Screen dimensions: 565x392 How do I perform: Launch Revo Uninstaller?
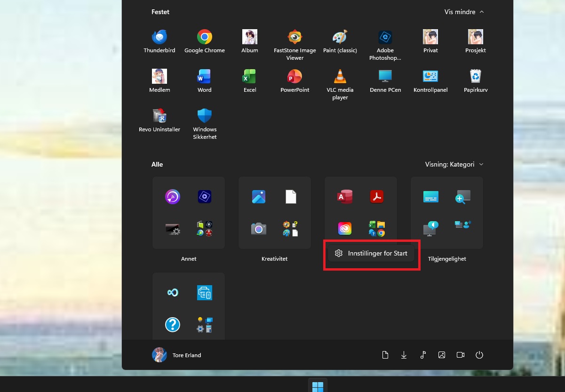tap(159, 121)
